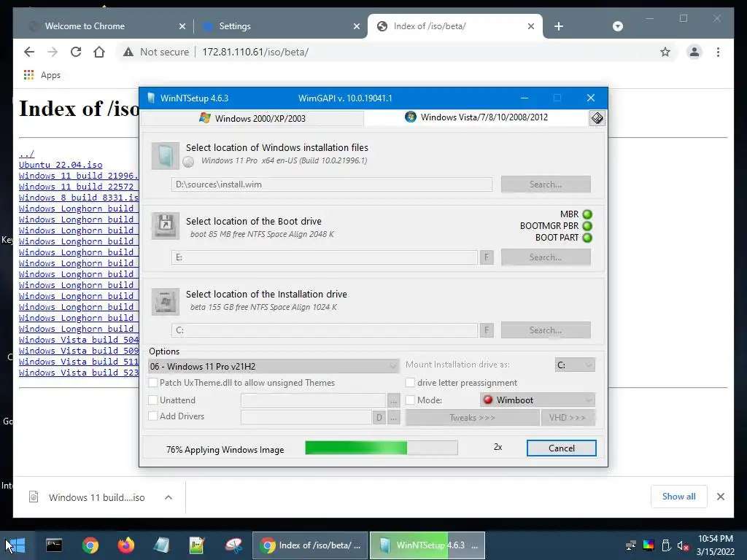The height and width of the screenshot is (560, 747).
Task: Click the Windows_8_build_8331 link
Action: click(79, 198)
